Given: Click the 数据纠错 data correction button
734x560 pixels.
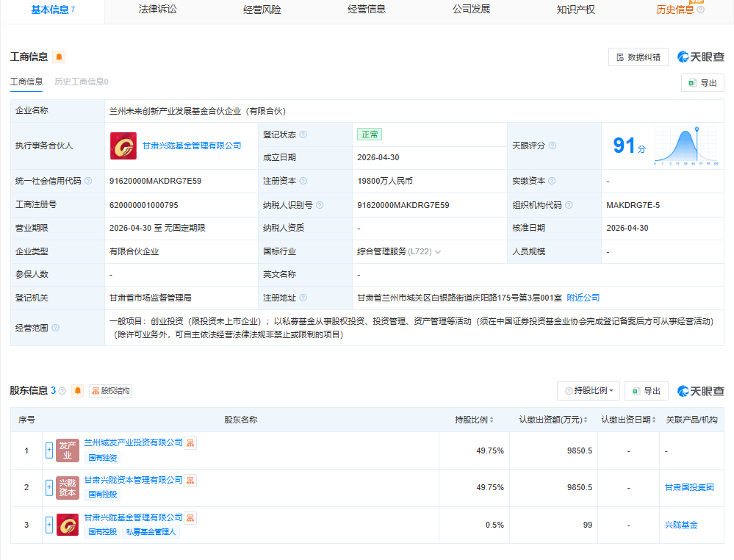Looking at the screenshot, I should 638,57.
